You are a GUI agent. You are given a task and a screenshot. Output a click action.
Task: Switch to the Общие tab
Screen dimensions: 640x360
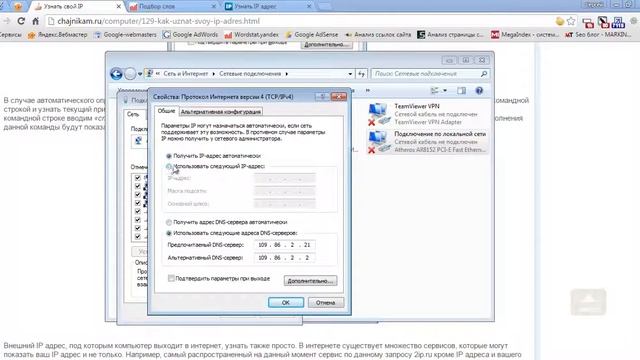(x=166, y=111)
